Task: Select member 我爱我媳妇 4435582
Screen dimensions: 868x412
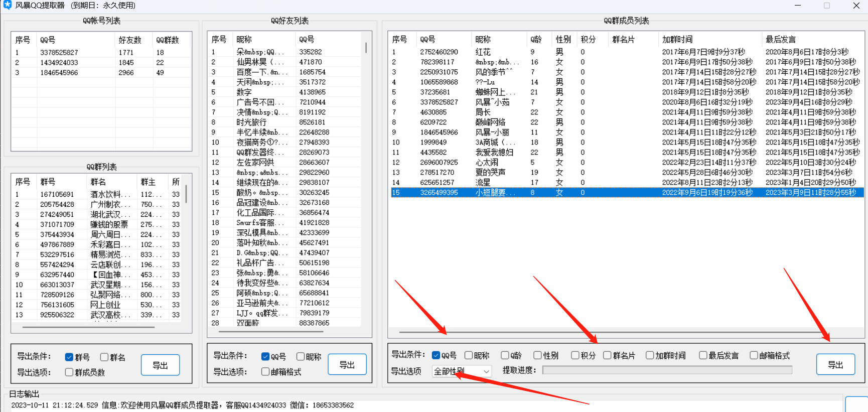Action: click(x=627, y=152)
